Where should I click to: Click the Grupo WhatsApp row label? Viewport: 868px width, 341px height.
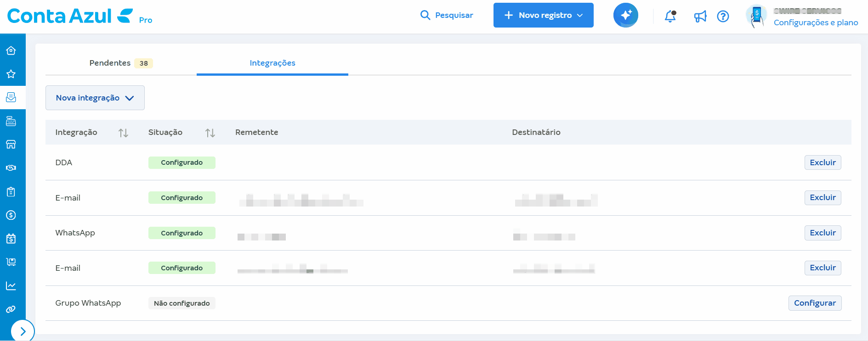tap(88, 303)
